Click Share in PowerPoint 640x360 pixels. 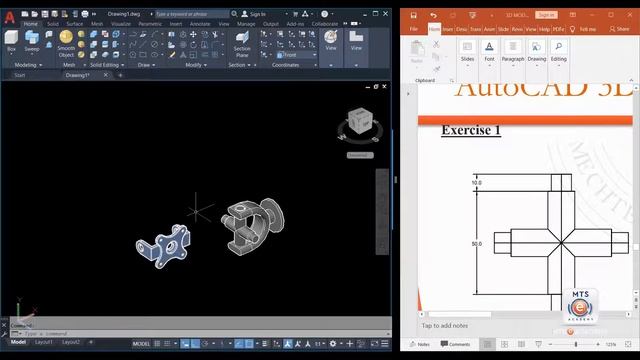619,29
